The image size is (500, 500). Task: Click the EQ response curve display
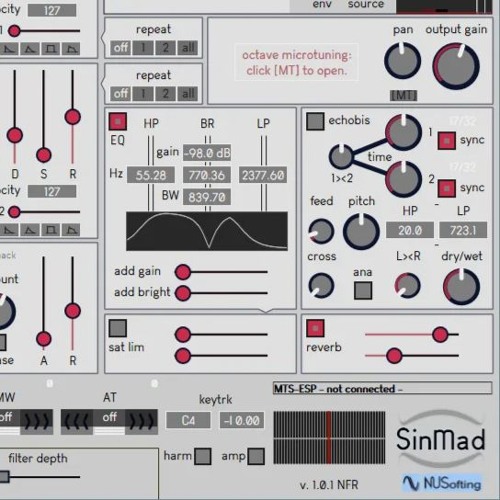[207, 231]
